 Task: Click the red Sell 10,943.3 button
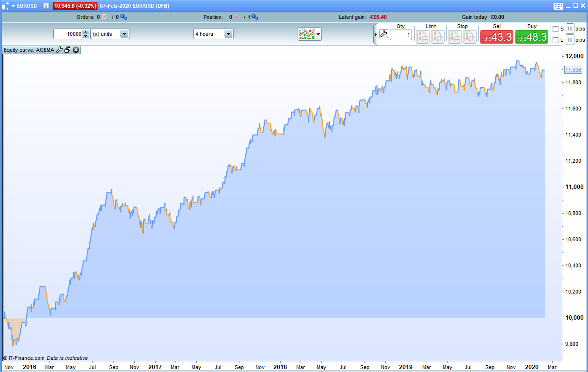click(x=496, y=37)
